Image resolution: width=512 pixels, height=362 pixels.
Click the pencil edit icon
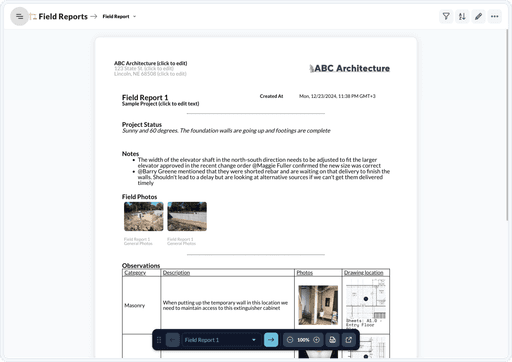point(478,16)
